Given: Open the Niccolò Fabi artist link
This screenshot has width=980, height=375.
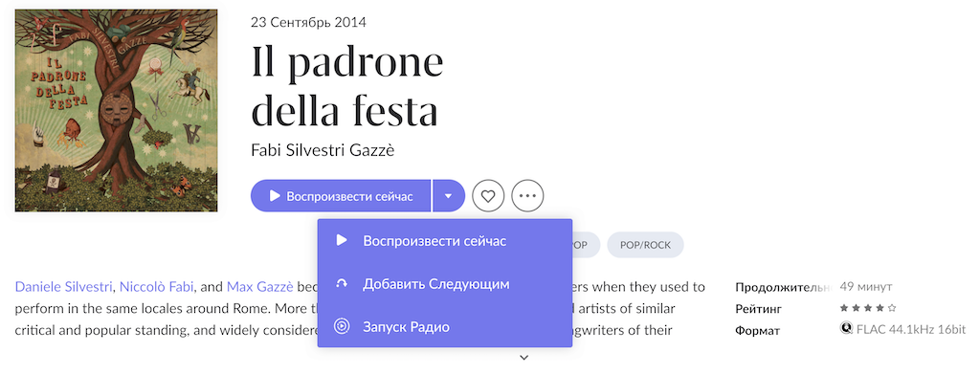Looking at the screenshot, I should (x=156, y=287).
